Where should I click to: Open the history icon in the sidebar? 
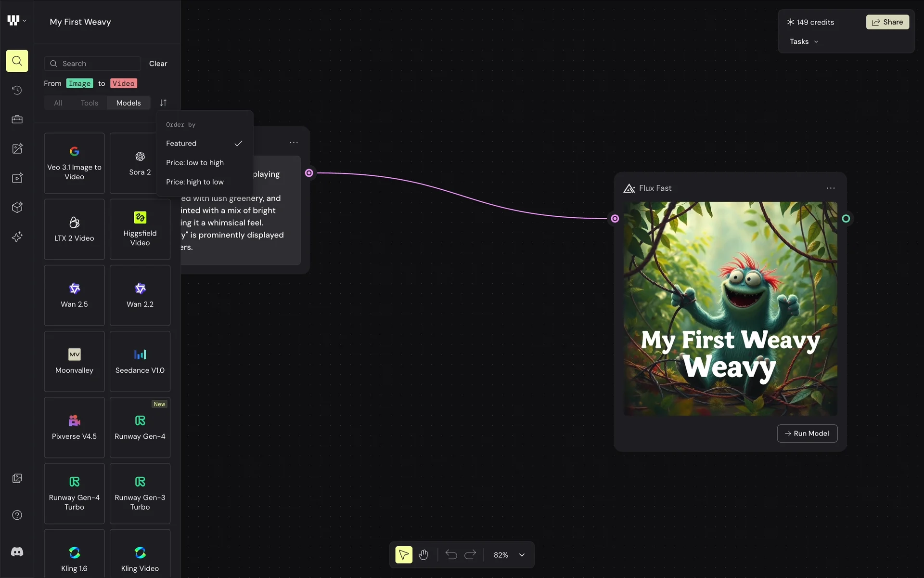pyautogui.click(x=17, y=90)
